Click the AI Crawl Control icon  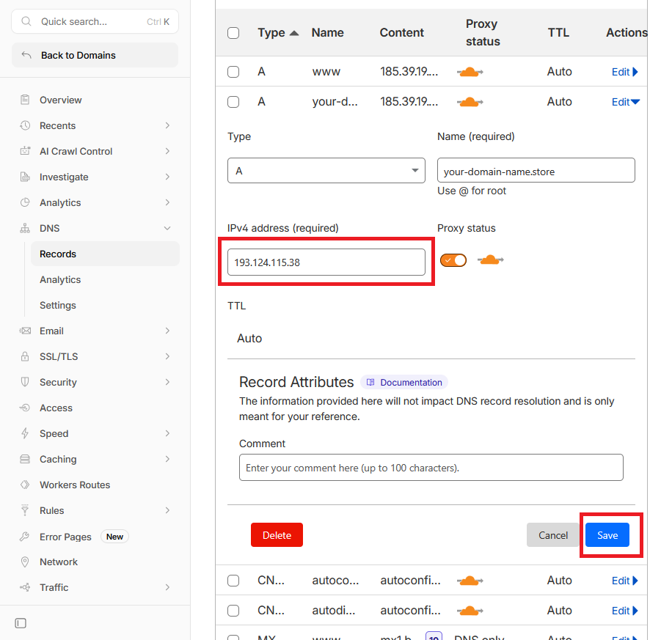point(25,151)
